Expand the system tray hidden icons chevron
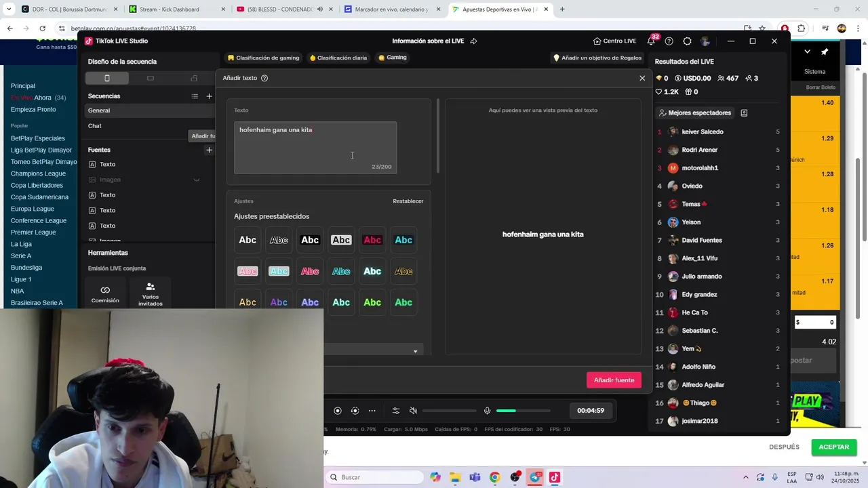The width and height of the screenshot is (868, 488). click(x=745, y=477)
